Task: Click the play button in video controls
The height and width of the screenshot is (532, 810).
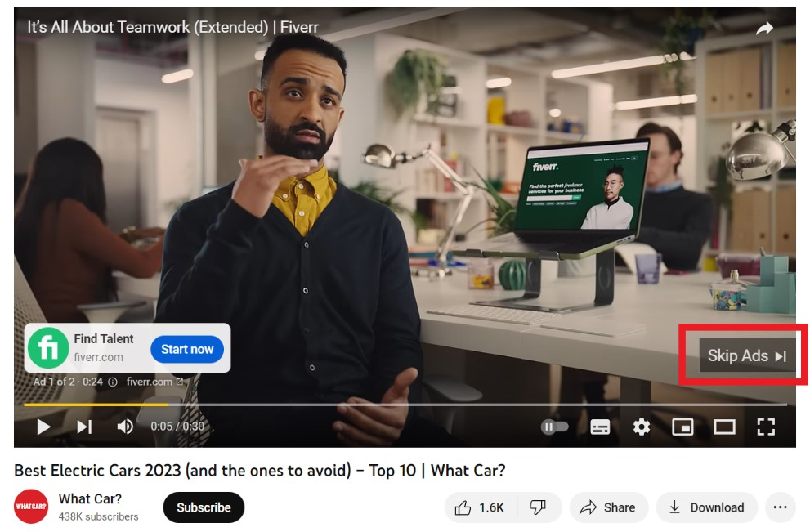Action: [43, 427]
